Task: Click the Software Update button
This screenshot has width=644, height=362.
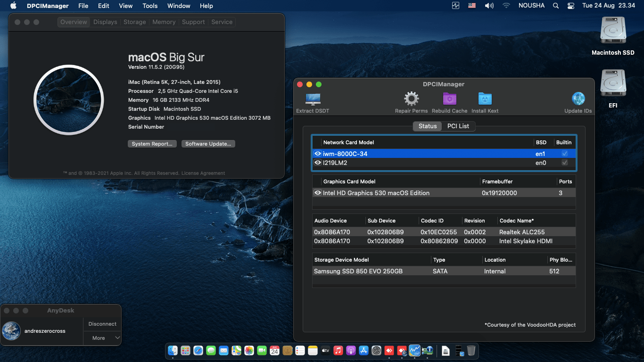Action: tap(208, 144)
